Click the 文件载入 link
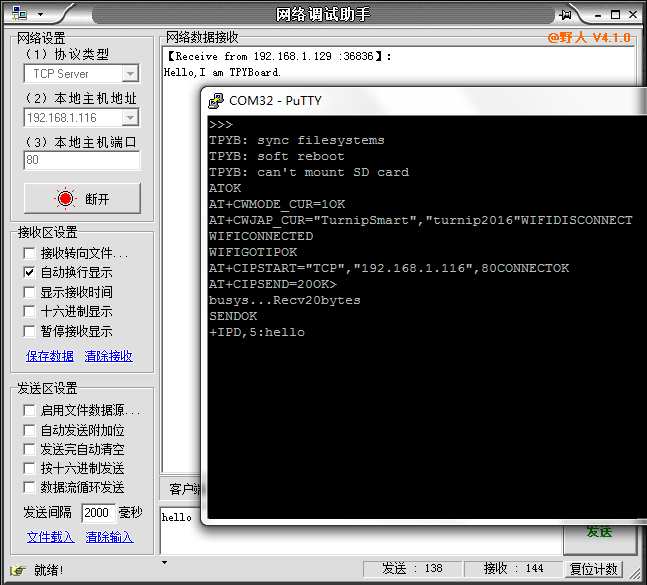The height and width of the screenshot is (585, 647). click(50, 537)
